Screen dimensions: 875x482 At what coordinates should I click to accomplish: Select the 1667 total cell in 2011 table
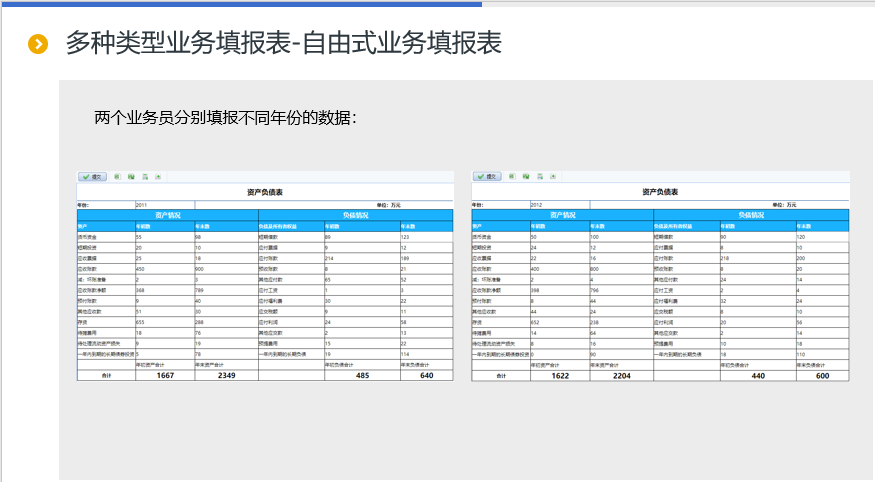165,375
